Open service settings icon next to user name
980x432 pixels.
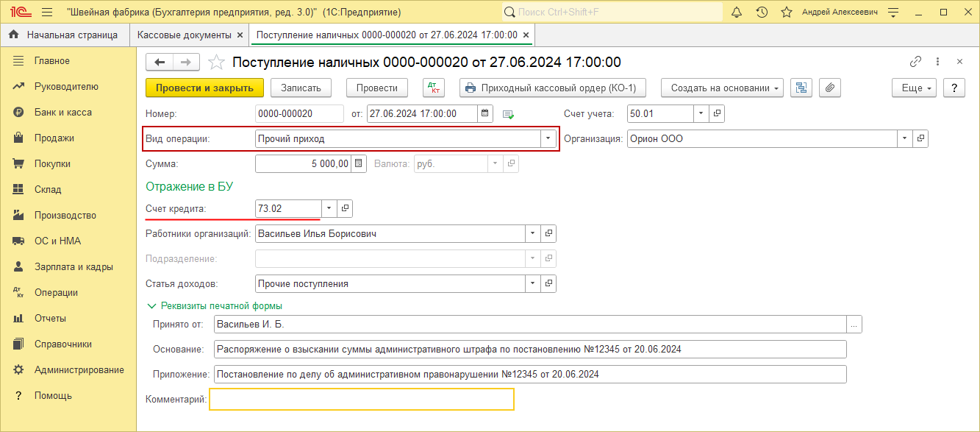pos(894,13)
